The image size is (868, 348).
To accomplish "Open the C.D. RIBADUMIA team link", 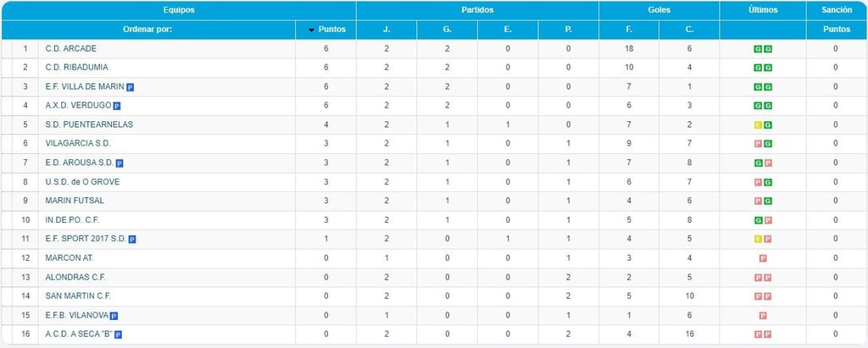I will (77, 68).
